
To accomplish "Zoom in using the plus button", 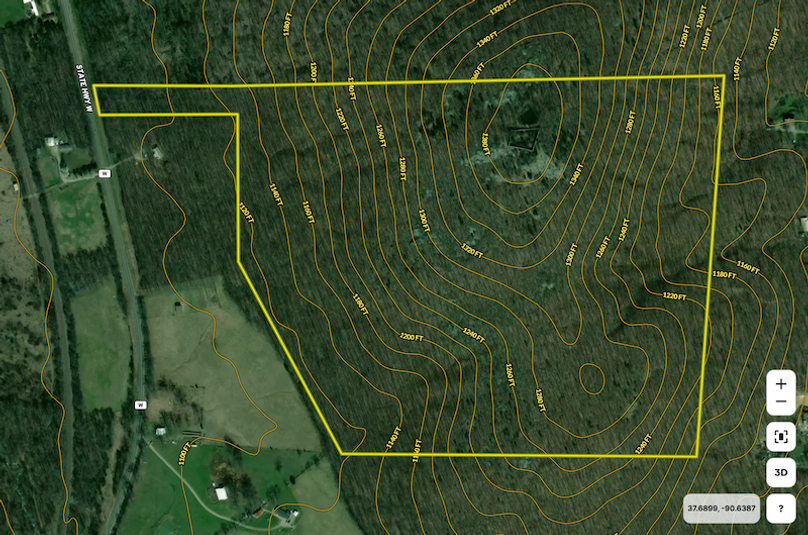I will [x=781, y=384].
